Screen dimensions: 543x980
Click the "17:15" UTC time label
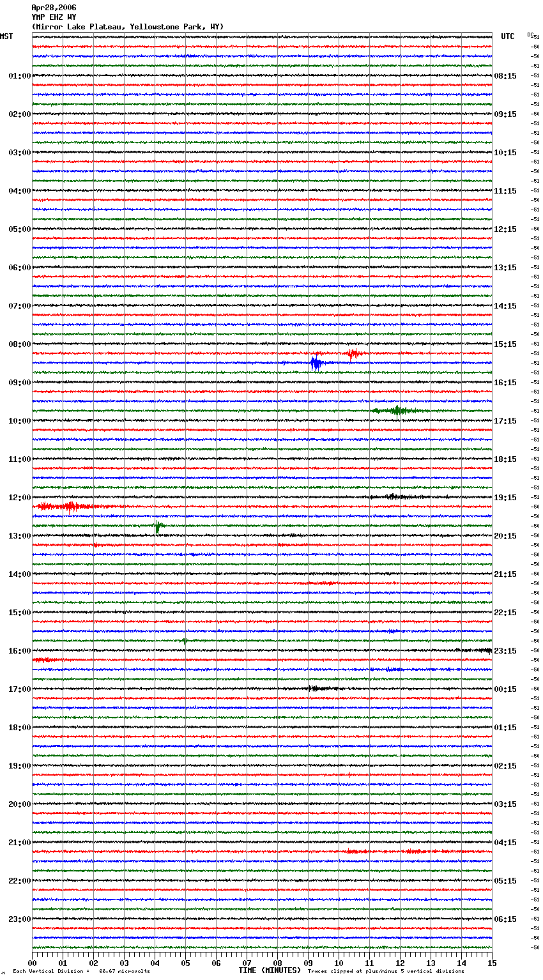point(505,421)
